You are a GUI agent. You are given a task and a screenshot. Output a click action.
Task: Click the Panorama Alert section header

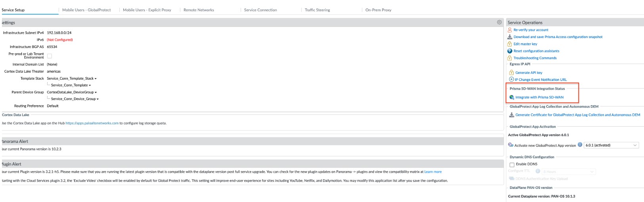[252, 141]
